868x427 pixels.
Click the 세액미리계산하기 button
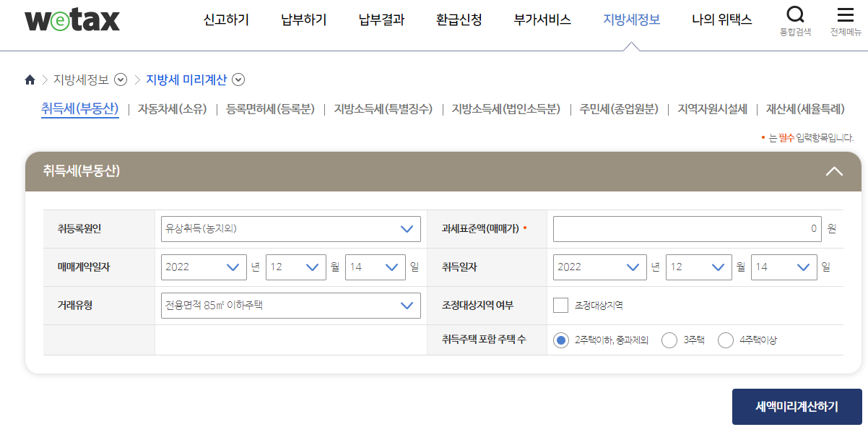tap(797, 406)
